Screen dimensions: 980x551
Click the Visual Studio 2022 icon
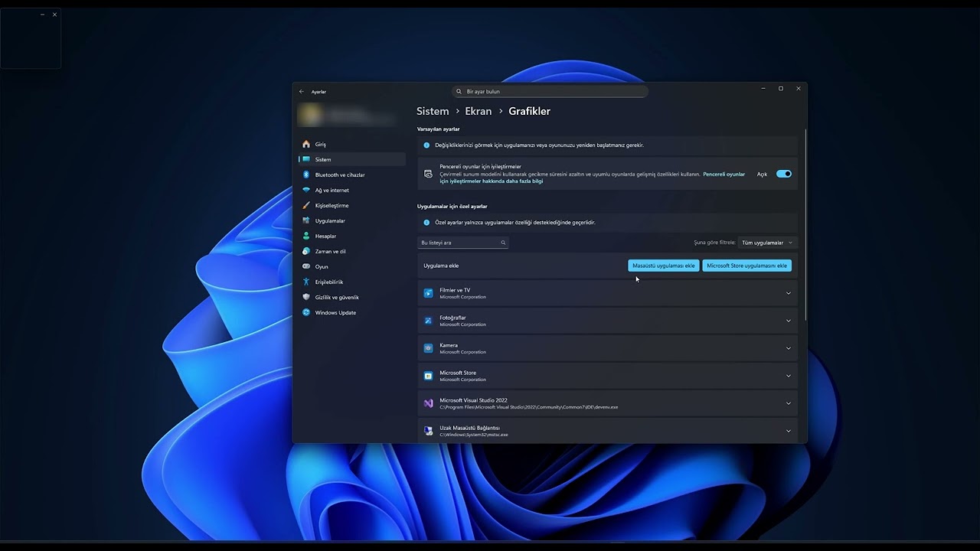[429, 403]
